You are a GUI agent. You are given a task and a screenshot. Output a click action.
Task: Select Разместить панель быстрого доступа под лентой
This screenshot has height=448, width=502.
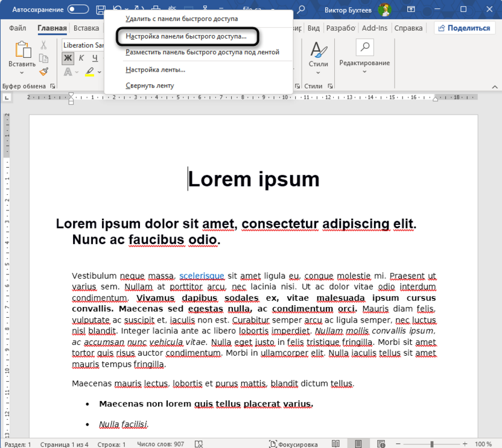[202, 52]
